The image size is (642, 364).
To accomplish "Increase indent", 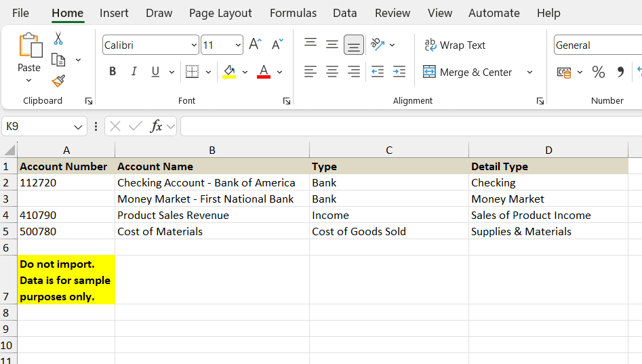I will pyautogui.click(x=399, y=72).
